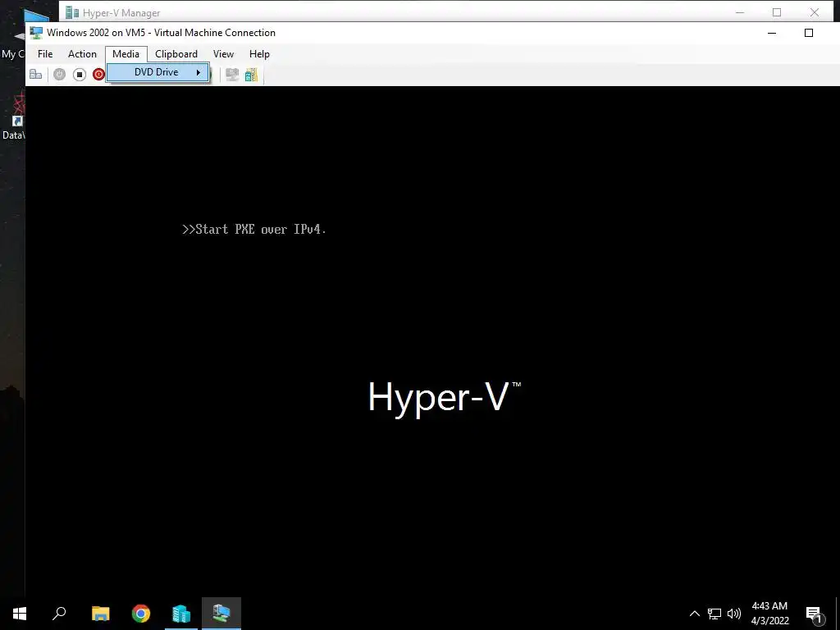The image size is (840, 630).
Task: Close the Media menu via its header
Action: pyautogui.click(x=126, y=54)
